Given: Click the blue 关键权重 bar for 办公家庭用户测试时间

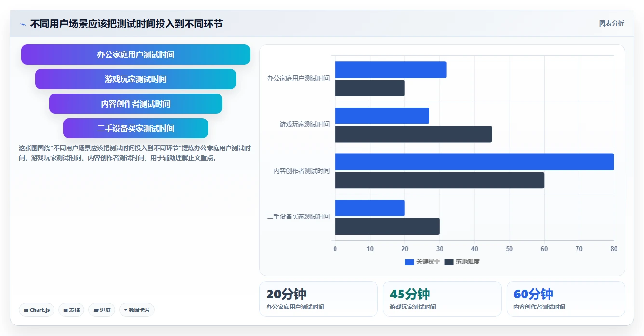Looking at the screenshot, I should (x=391, y=69).
